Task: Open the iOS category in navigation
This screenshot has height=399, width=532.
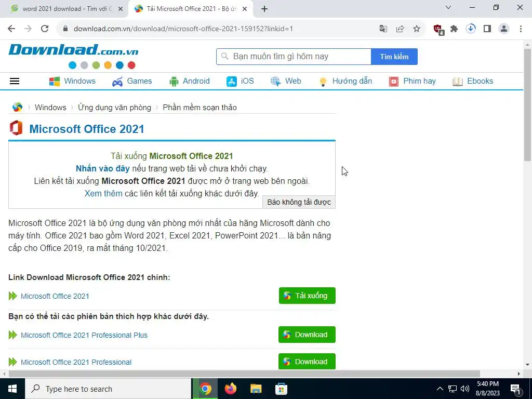Action: 240,81
